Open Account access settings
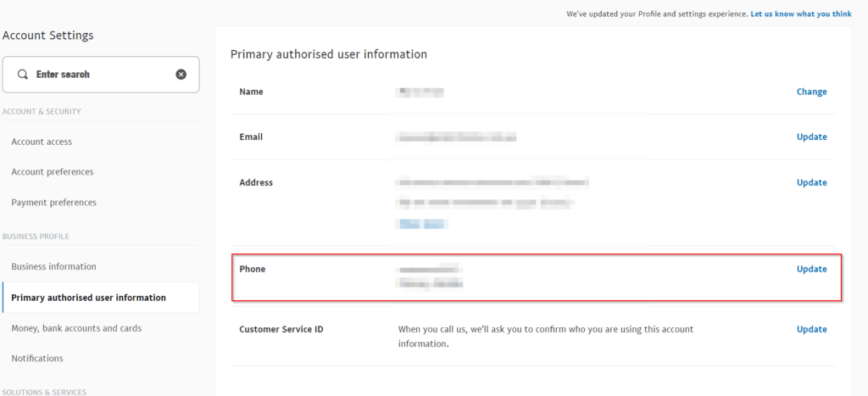This screenshot has width=868, height=396. pyautogui.click(x=42, y=142)
